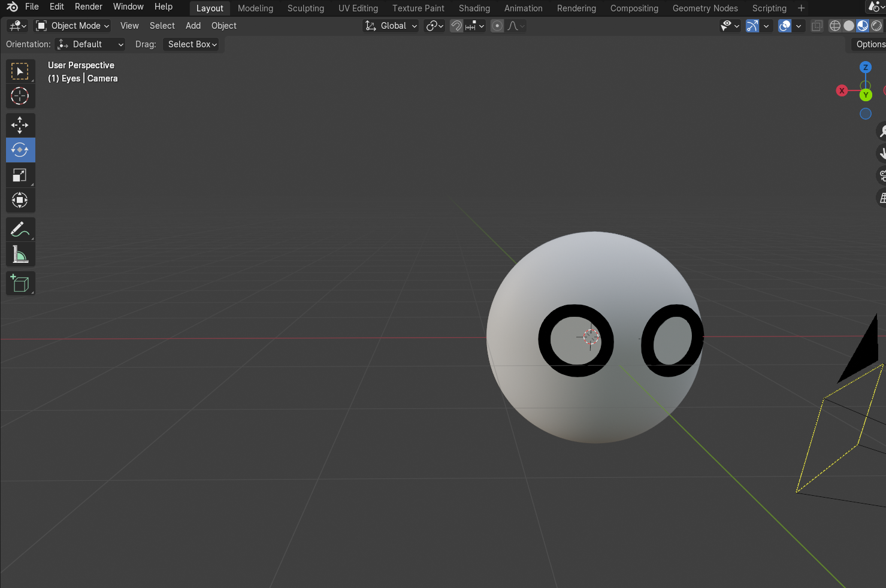Select the 3D Cursor tool

(x=20, y=96)
